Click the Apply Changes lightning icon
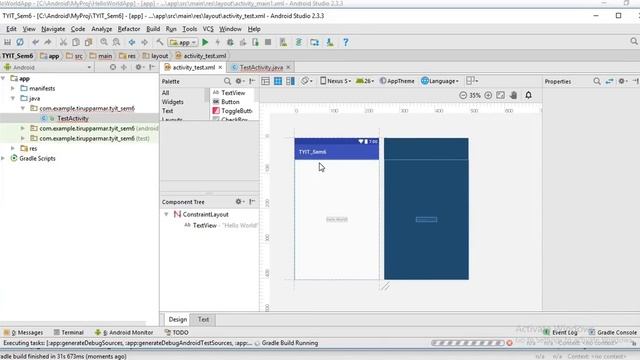Viewport: 640px width, 360px height. [218, 42]
